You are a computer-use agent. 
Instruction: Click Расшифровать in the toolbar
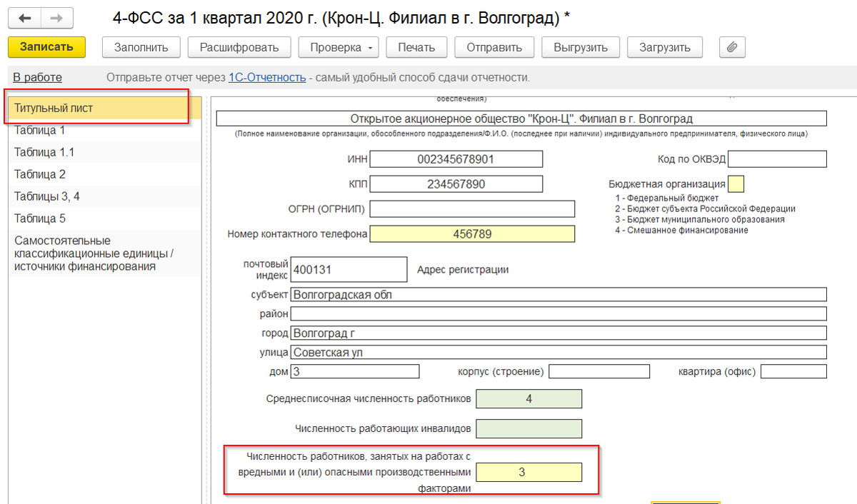[x=239, y=48]
